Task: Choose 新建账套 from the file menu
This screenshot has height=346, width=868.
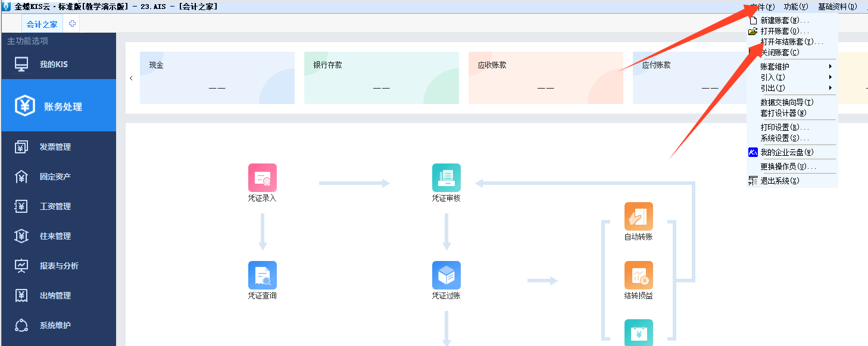Action: coord(784,20)
